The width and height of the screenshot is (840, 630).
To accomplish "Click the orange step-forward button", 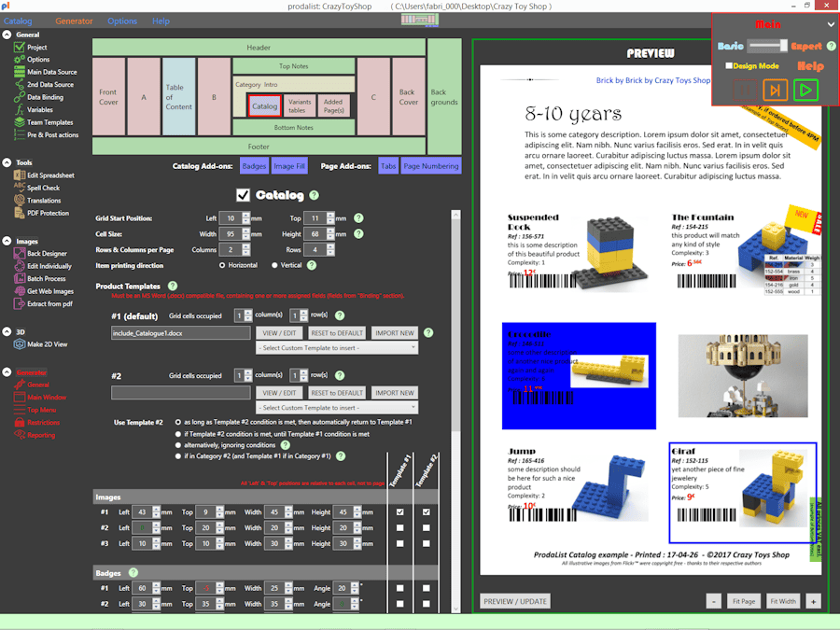I will click(775, 90).
